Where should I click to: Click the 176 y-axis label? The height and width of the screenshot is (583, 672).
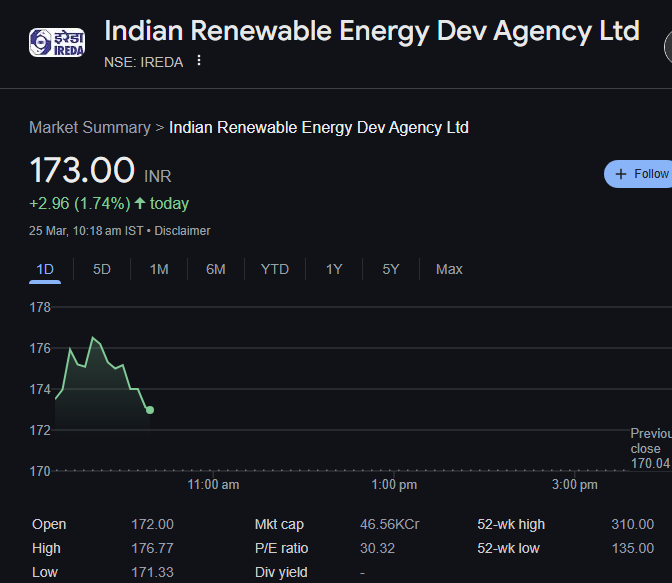pyautogui.click(x=40, y=348)
